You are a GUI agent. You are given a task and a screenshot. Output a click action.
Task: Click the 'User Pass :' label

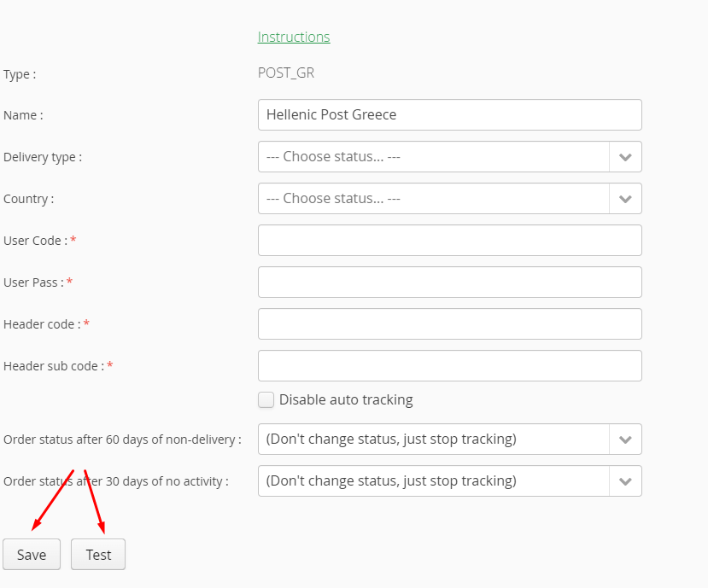click(x=34, y=282)
